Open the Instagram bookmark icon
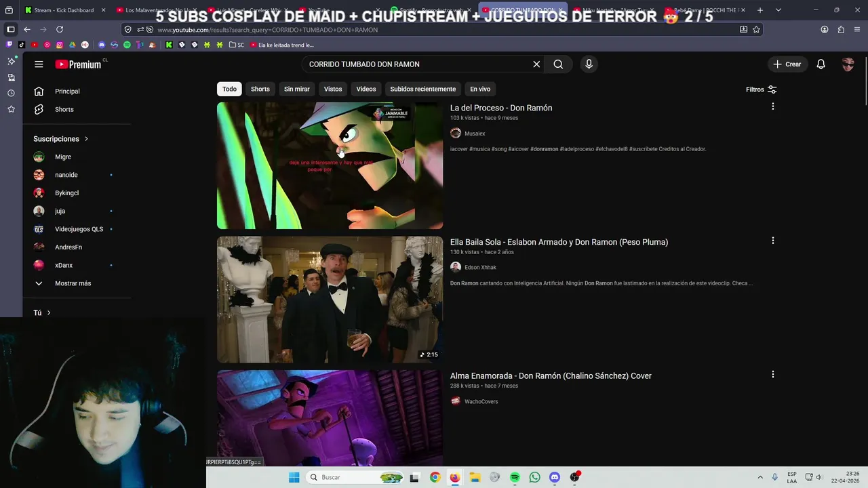This screenshot has height=488, width=868. pyautogui.click(x=60, y=45)
